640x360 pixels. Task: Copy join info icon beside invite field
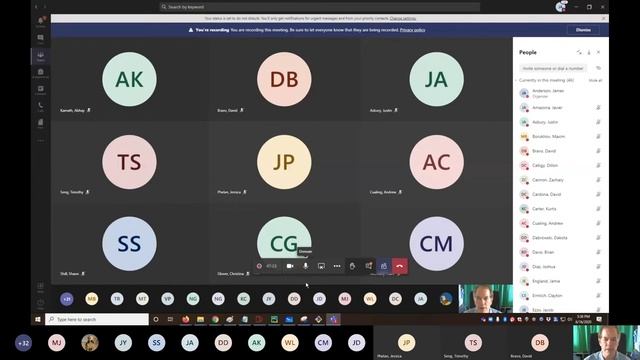click(598, 69)
